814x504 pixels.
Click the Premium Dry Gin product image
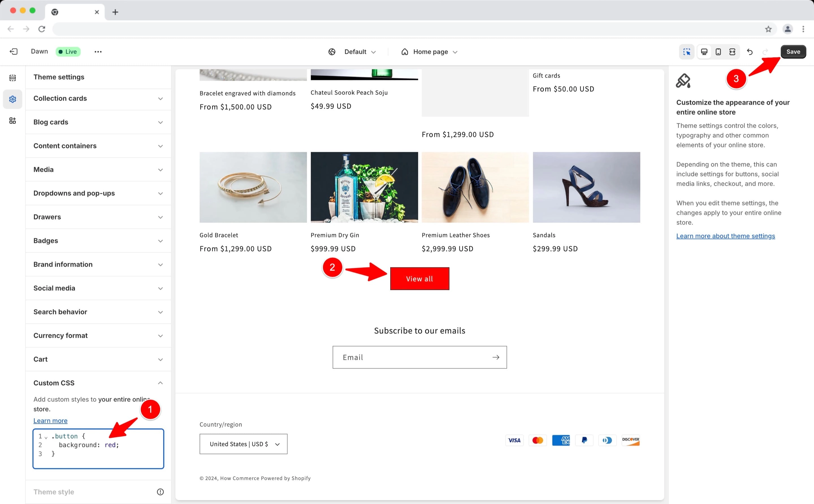364,187
